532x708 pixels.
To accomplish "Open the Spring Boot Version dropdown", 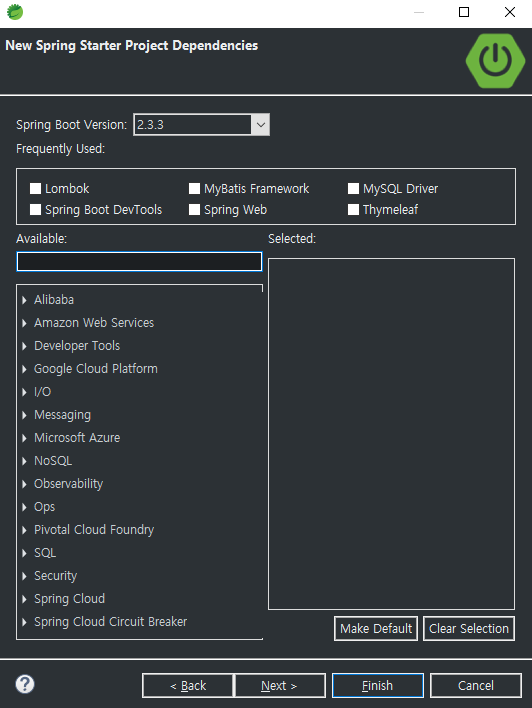I will click(x=261, y=125).
